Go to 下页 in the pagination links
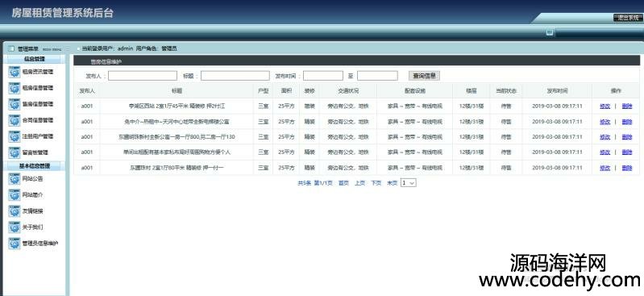This screenshot has width=644, height=296. pos(376,183)
